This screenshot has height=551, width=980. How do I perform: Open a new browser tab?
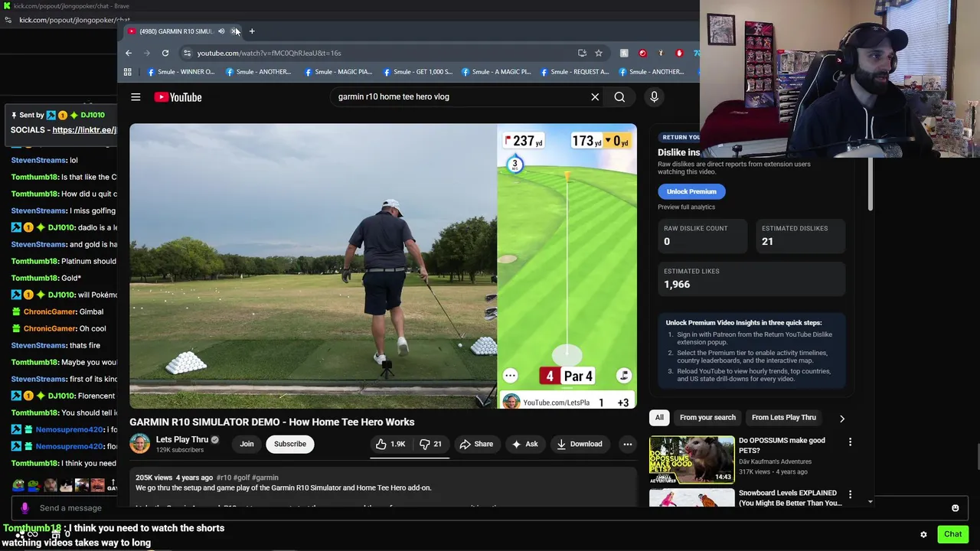click(252, 31)
